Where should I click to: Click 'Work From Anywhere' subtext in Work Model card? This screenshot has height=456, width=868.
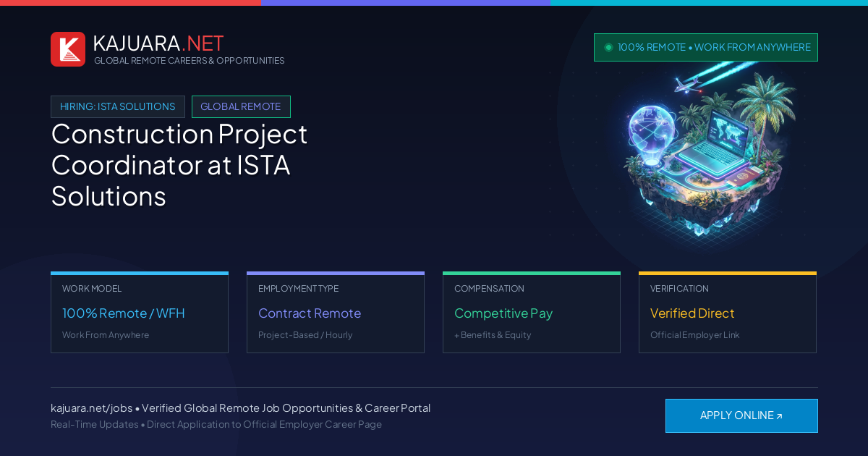(x=106, y=335)
